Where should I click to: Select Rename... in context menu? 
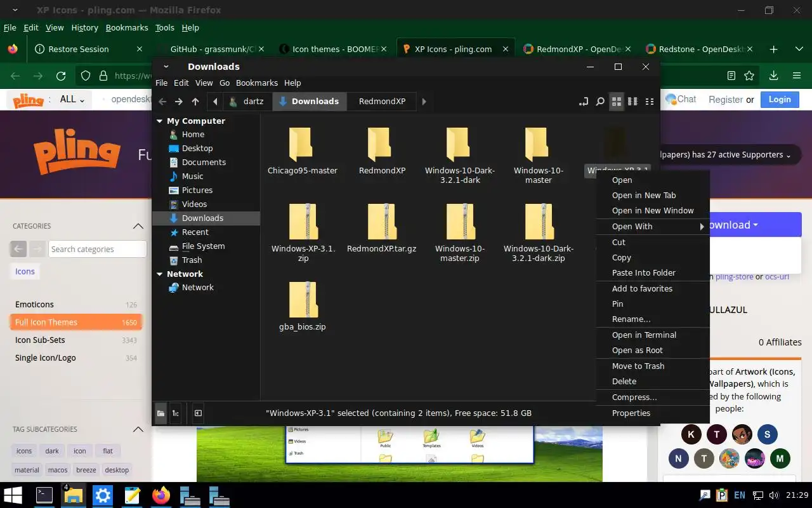click(x=653, y=319)
